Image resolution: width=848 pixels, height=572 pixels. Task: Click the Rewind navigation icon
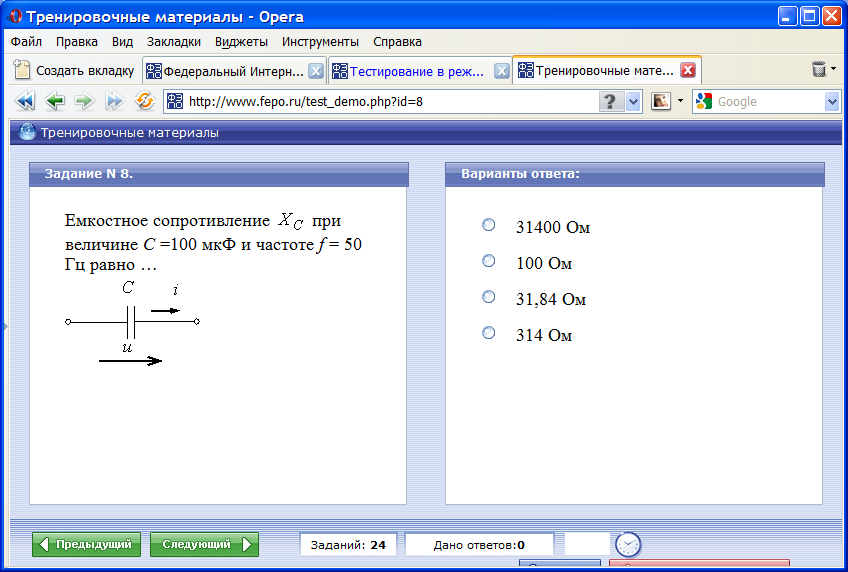24,101
